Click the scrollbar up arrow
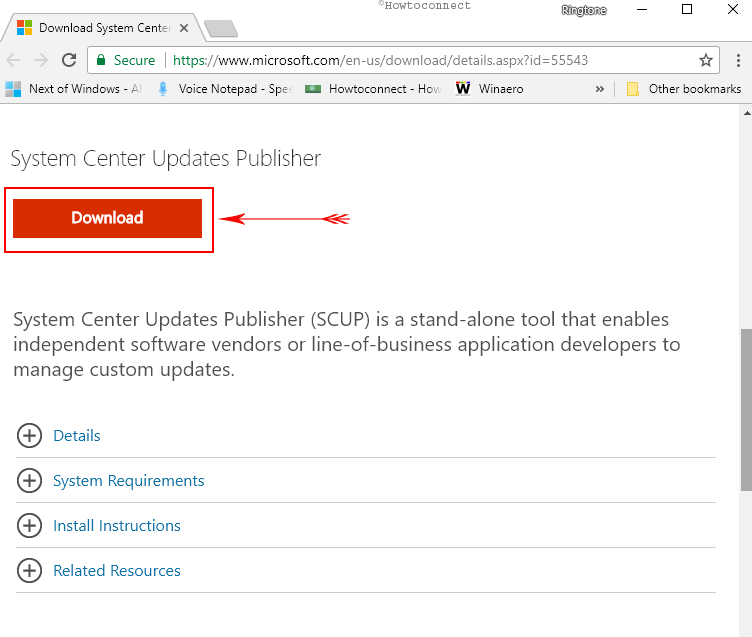 click(x=747, y=113)
